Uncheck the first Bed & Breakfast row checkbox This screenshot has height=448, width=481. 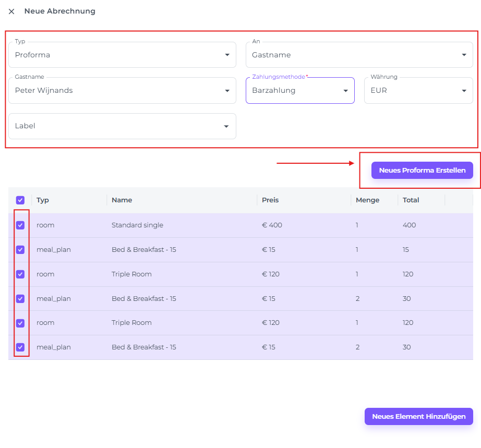pyautogui.click(x=20, y=250)
